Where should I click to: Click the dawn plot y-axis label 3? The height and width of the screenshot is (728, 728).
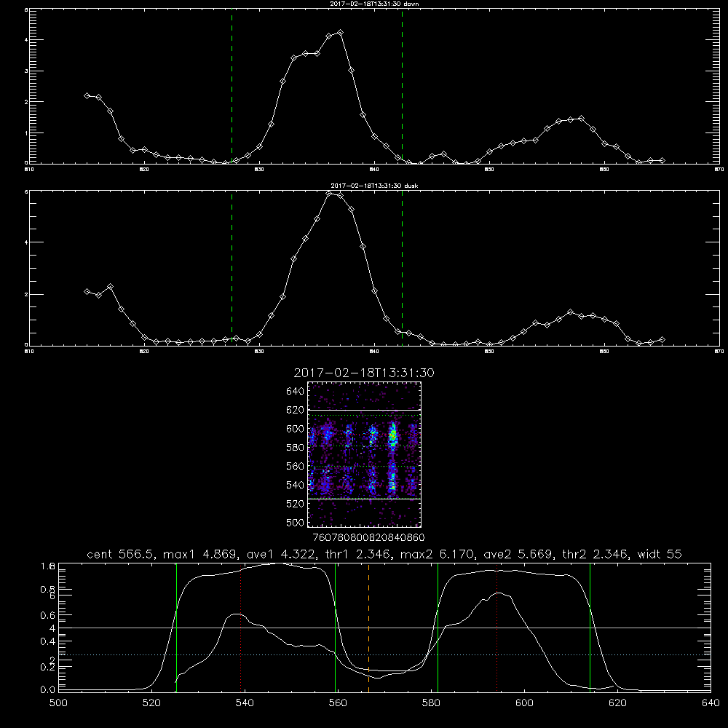tap(26, 71)
